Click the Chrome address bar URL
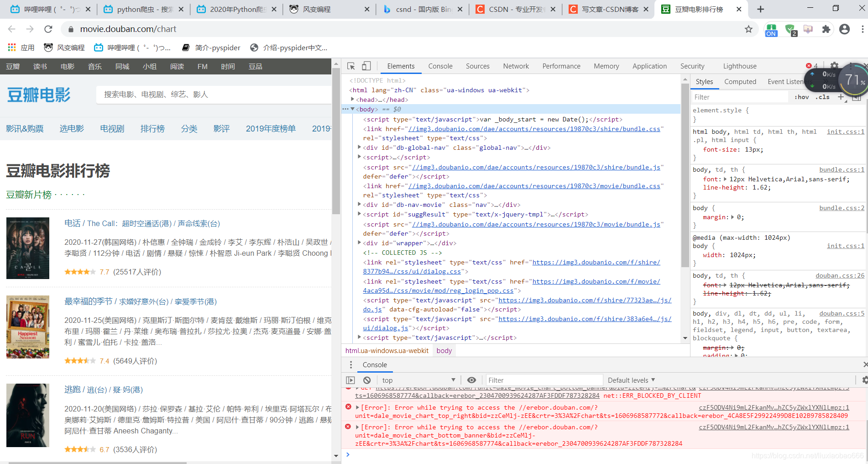 pos(128,29)
